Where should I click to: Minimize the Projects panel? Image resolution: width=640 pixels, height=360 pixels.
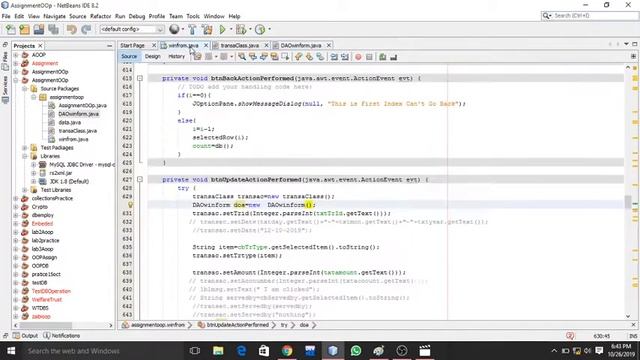(x=109, y=46)
